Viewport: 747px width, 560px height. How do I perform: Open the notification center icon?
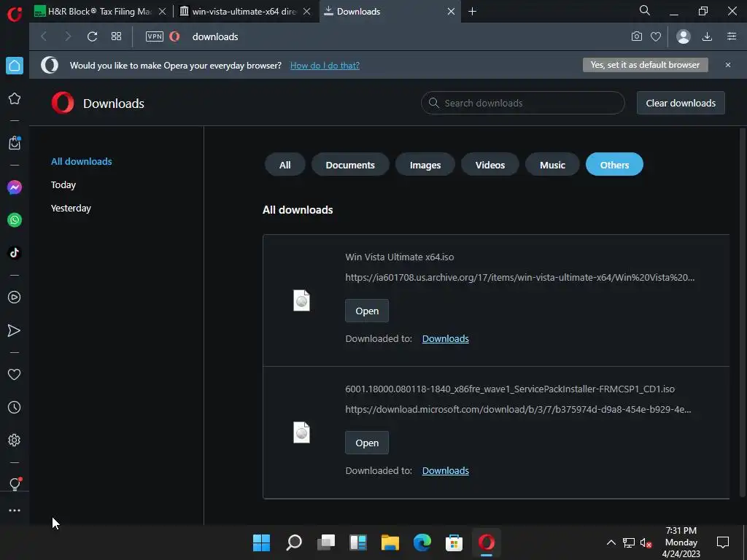pyautogui.click(x=723, y=542)
